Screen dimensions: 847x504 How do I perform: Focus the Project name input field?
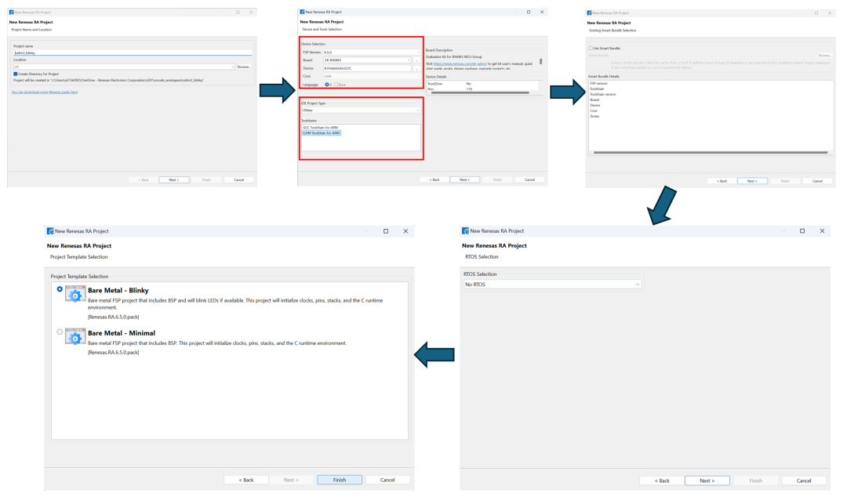pyautogui.click(x=133, y=53)
